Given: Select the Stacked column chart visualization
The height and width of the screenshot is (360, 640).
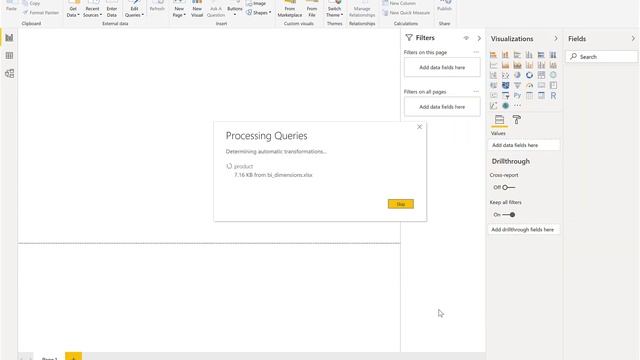Looking at the screenshot, I should click(x=505, y=55).
